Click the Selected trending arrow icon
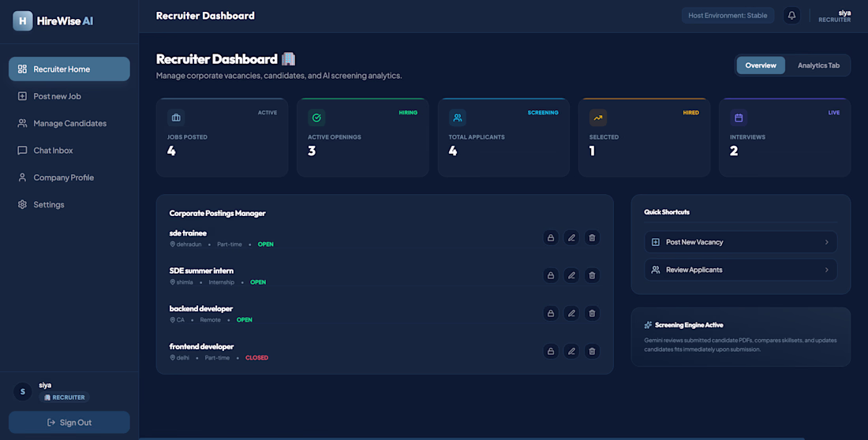Image resolution: width=868 pixels, height=440 pixels. pyautogui.click(x=598, y=117)
